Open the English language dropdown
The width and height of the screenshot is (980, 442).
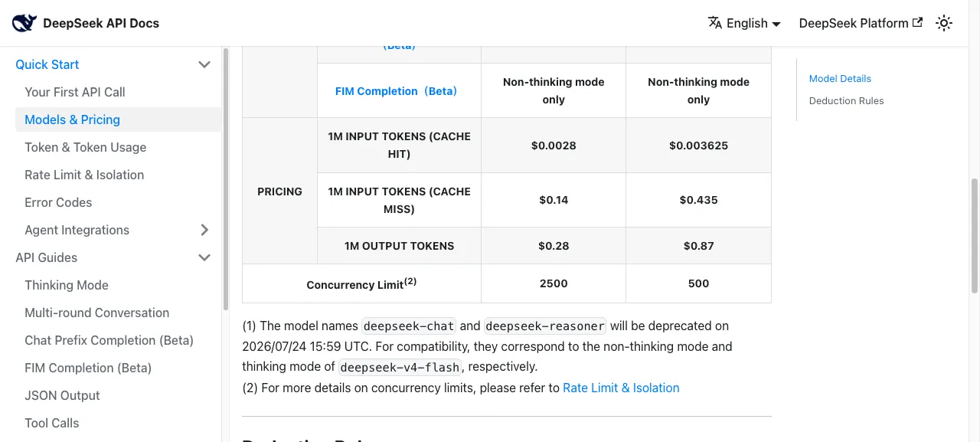tap(744, 23)
